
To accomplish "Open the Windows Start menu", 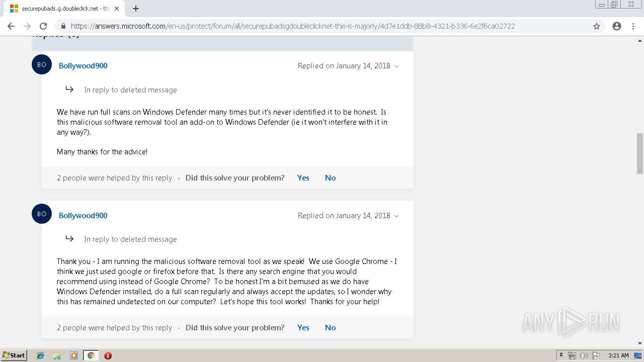I will (x=14, y=355).
